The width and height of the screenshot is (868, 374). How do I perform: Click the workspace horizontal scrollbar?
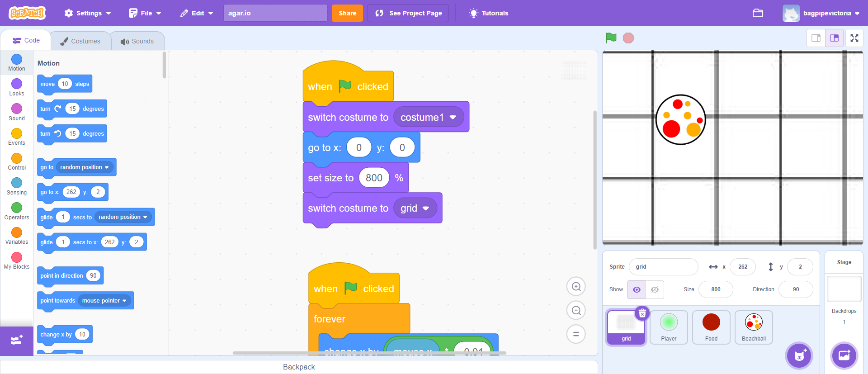click(369, 353)
